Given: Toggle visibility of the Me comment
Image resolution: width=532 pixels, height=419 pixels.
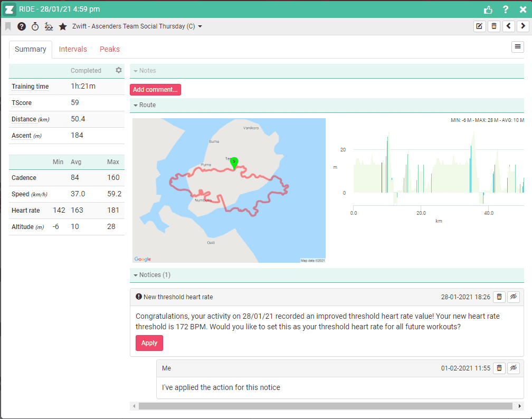Looking at the screenshot, I should [514, 368].
